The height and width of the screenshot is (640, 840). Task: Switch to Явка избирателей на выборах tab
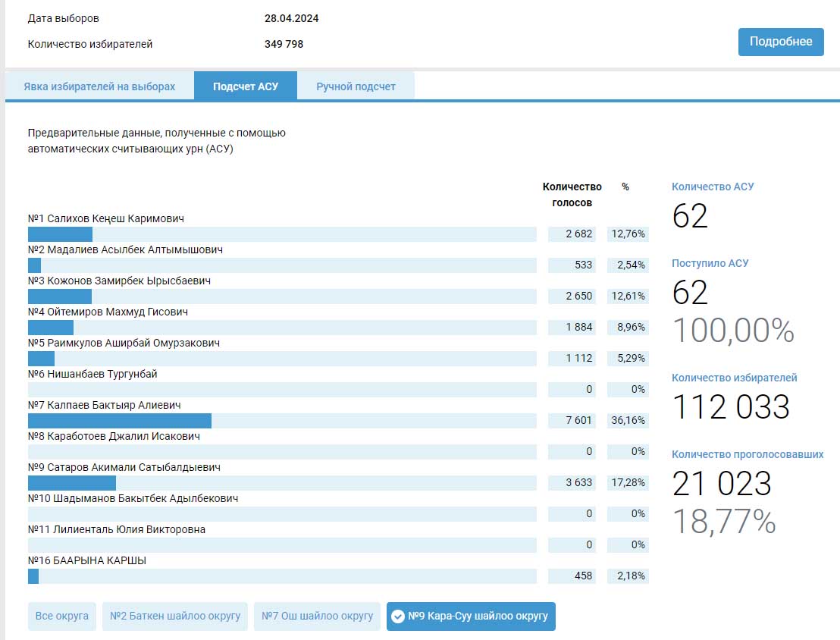click(x=99, y=86)
